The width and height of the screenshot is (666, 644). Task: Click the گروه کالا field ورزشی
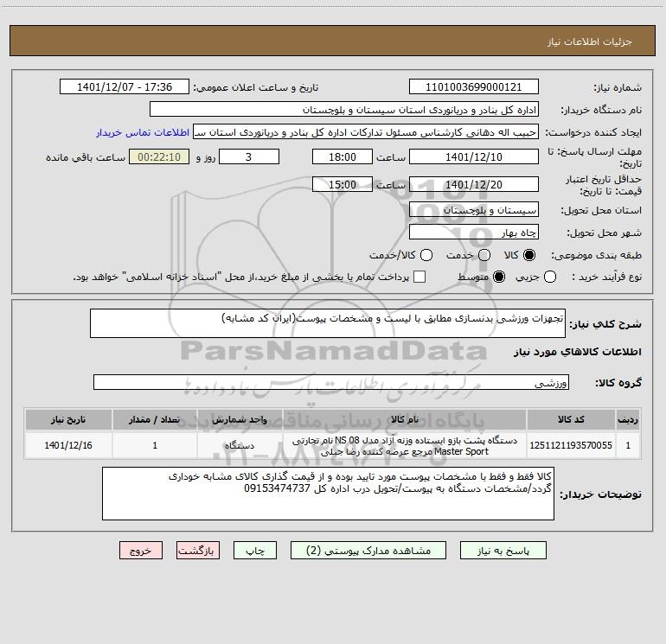(331, 382)
